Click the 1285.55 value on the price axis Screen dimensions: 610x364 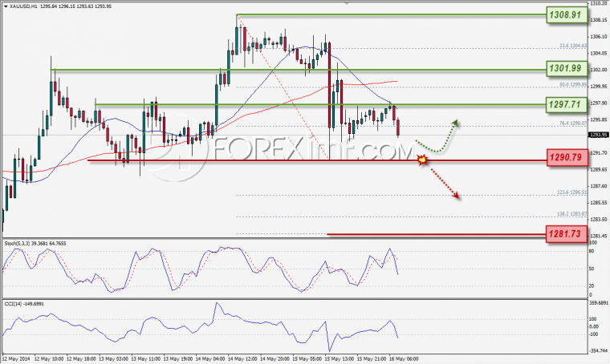[598, 203]
